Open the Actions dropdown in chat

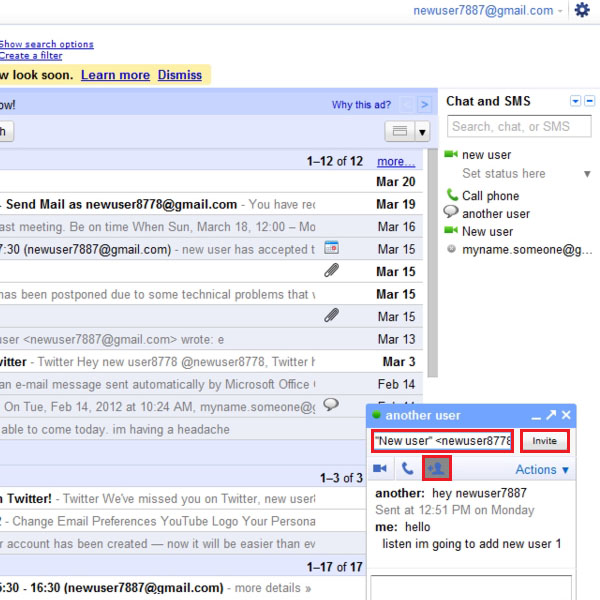click(542, 470)
